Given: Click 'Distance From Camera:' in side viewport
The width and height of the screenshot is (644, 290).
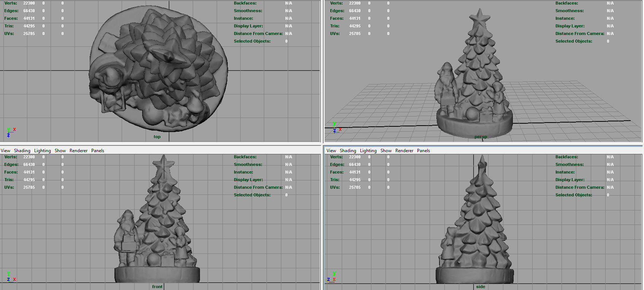Looking at the screenshot, I should click(580, 187).
